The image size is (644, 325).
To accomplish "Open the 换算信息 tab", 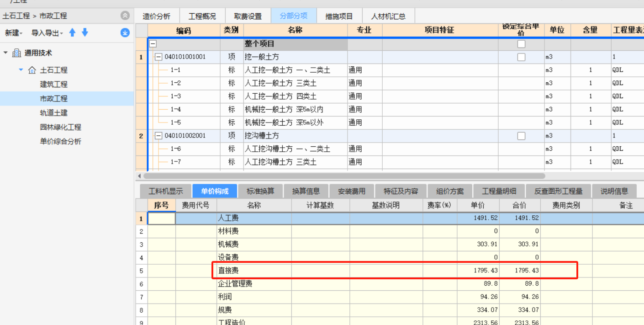I will point(306,191).
